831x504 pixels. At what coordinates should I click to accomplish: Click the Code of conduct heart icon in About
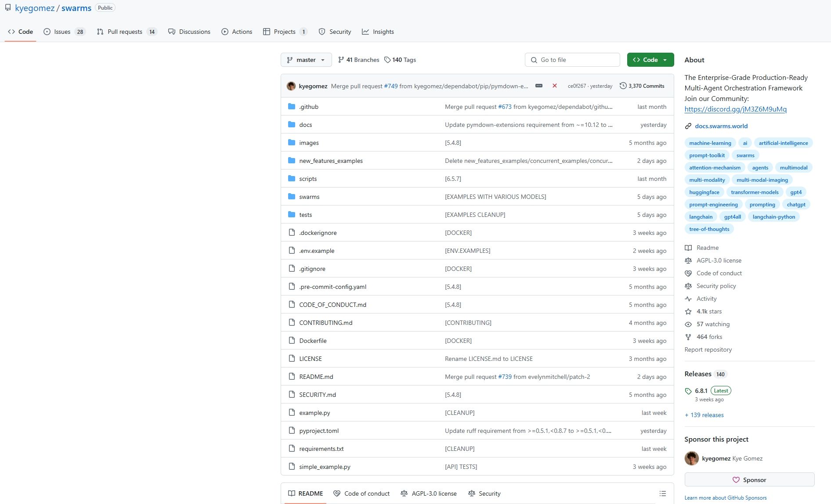point(688,273)
